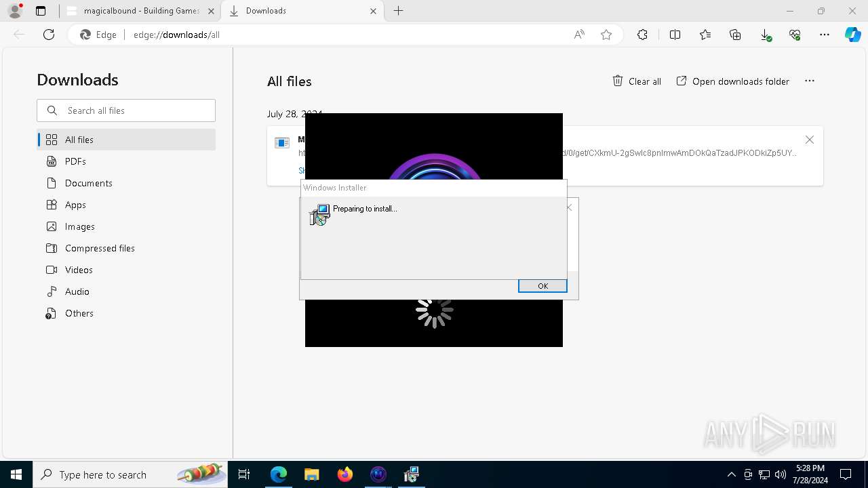Filter downloads by Compressed files
868x488 pixels.
pyautogui.click(x=127, y=248)
